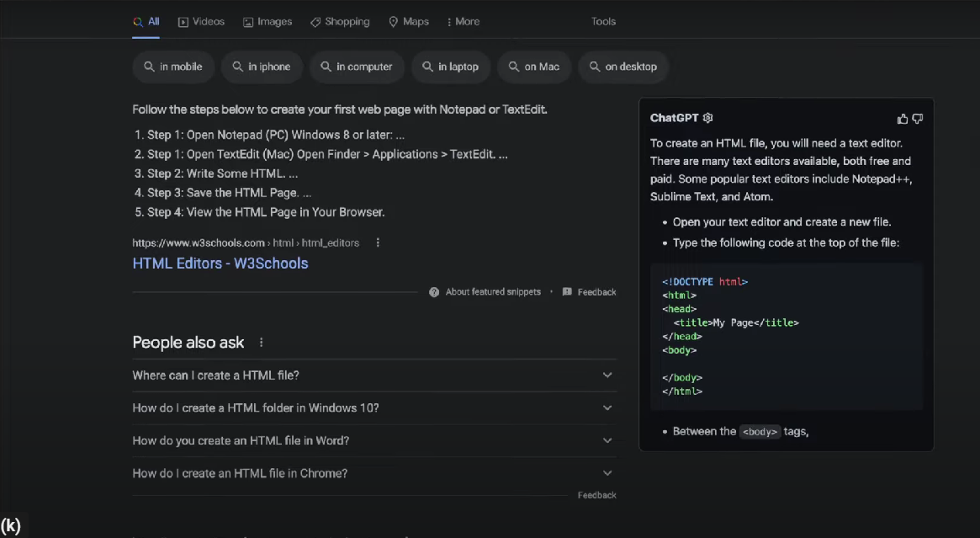Click the thumbs down icon in ChatGPT panel
Screen dimensions: 980x538
(x=917, y=118)
